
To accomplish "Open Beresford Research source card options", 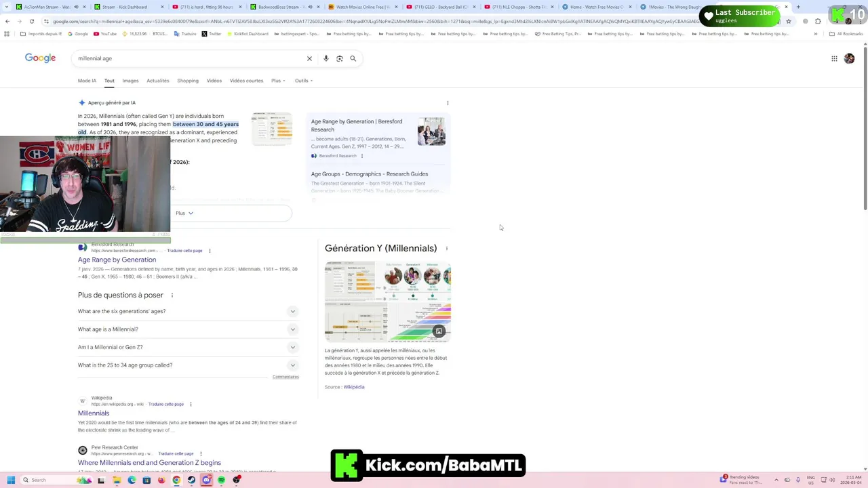I will pos(362,156).
